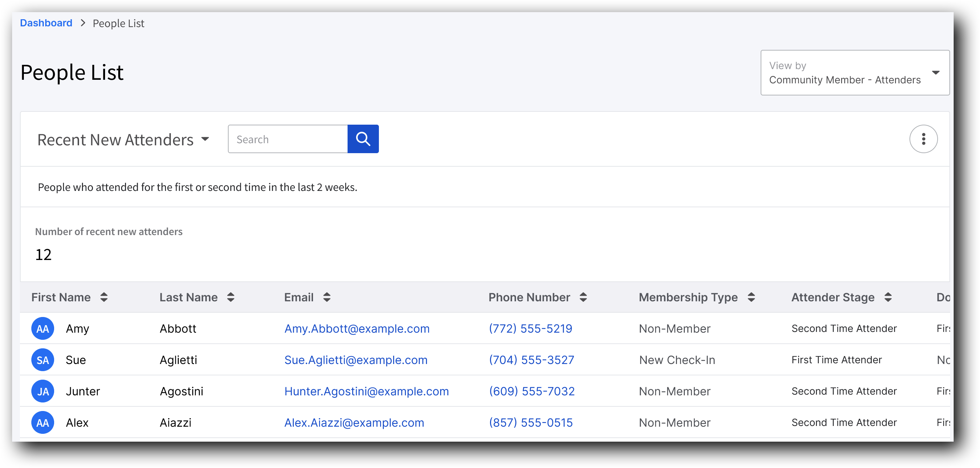Sort the table by Last Name
Image resolution: width=980 pixels, height=468 pixels.
pyautogui.click(x=231, y=297)
